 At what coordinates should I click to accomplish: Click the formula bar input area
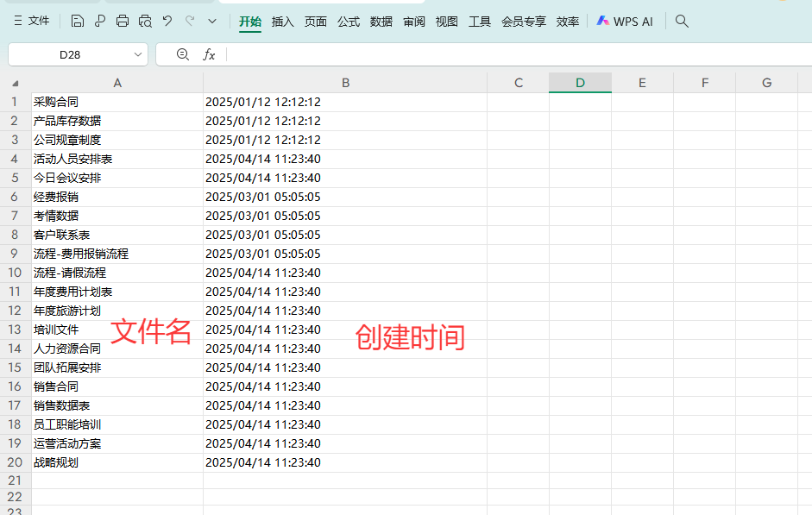click(518, 55)
